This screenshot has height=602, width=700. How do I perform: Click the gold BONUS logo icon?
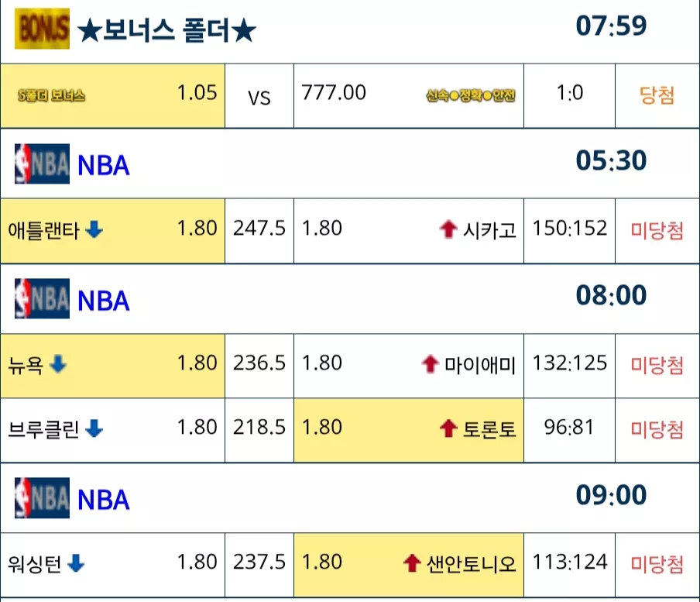pos(42,29)
